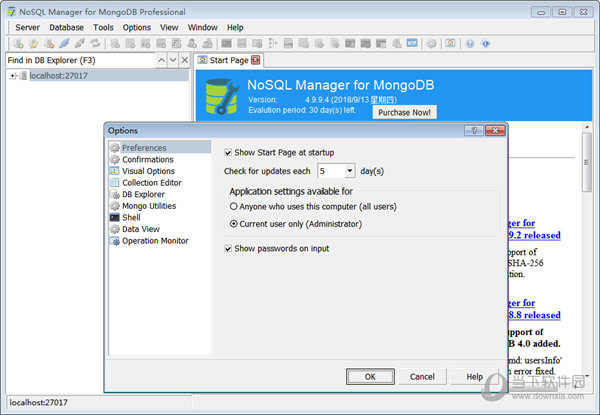
Task: Click the blue question mark help toolbar icon
Action: click(470, 44)
